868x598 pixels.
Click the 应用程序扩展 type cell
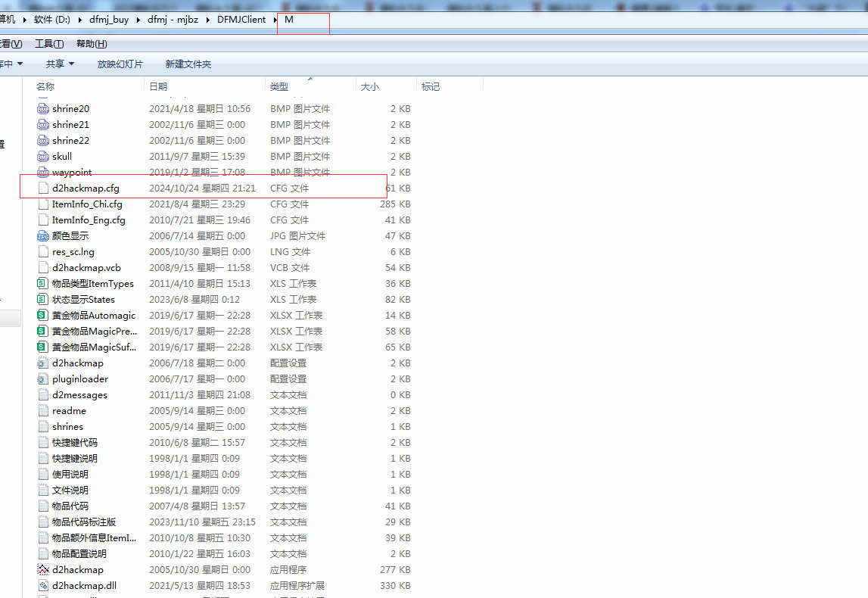coord(297,586)
